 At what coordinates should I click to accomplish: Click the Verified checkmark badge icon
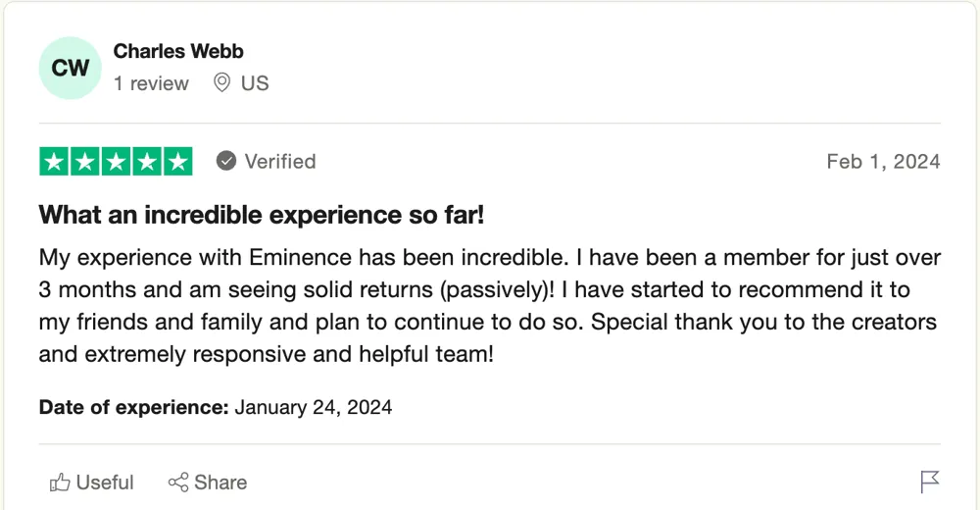coord(226,161)
